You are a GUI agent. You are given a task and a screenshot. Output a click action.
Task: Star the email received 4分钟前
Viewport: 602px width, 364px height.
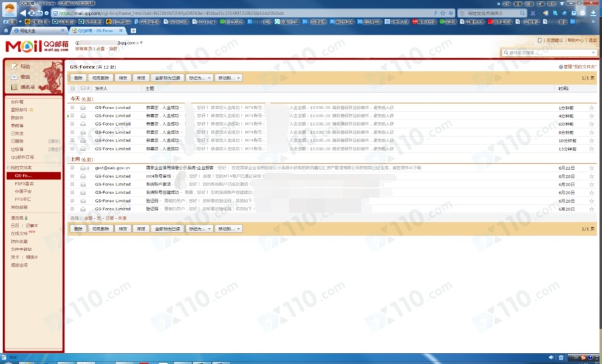(x=592, y=116)
